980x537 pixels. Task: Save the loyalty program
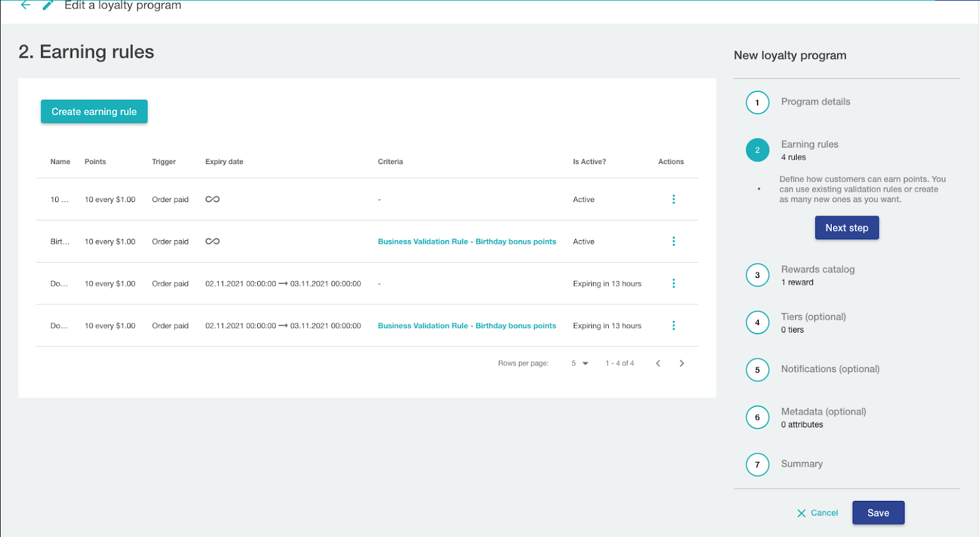[878, 513]
